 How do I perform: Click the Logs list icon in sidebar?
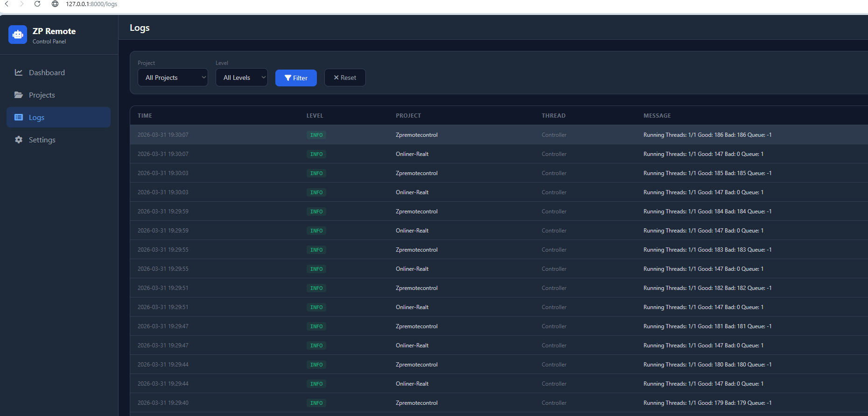point(19,117)
